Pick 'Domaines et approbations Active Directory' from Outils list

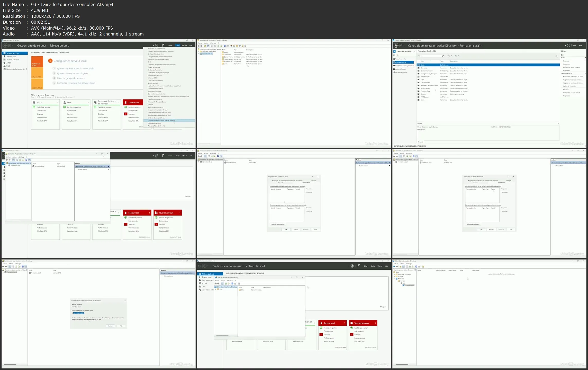(161, 65)
